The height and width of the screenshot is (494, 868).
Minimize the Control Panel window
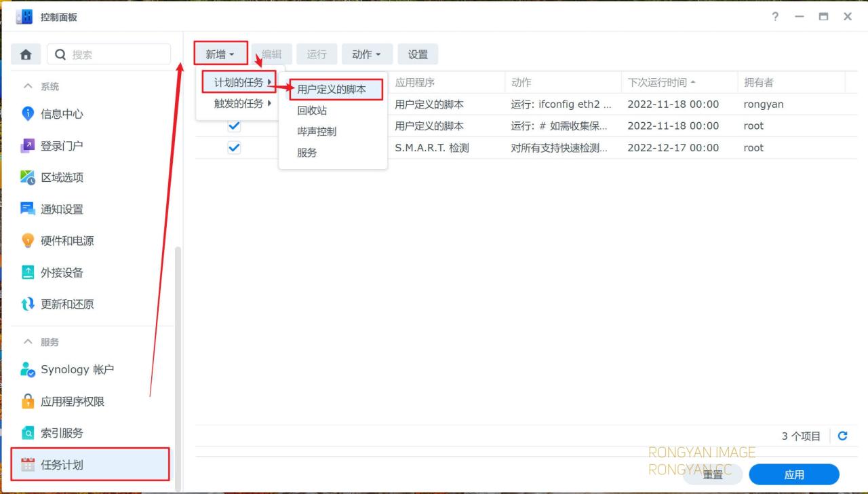(800, 16)
